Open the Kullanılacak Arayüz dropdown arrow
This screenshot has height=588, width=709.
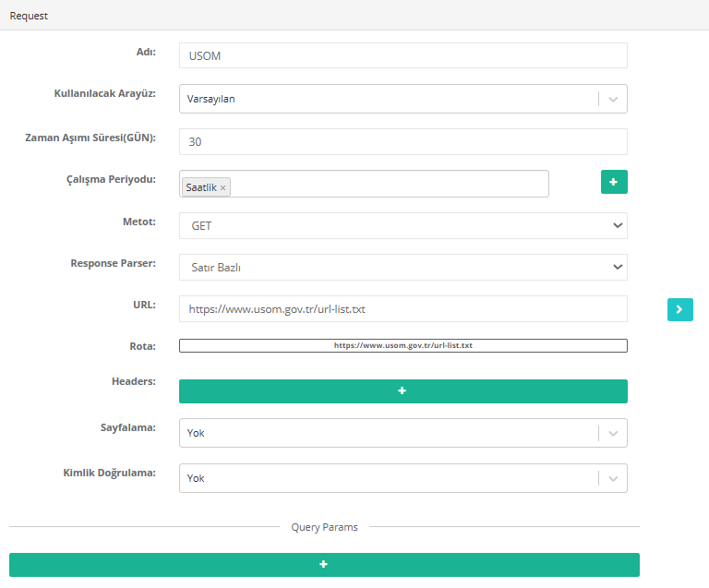[x=613, y=99]
